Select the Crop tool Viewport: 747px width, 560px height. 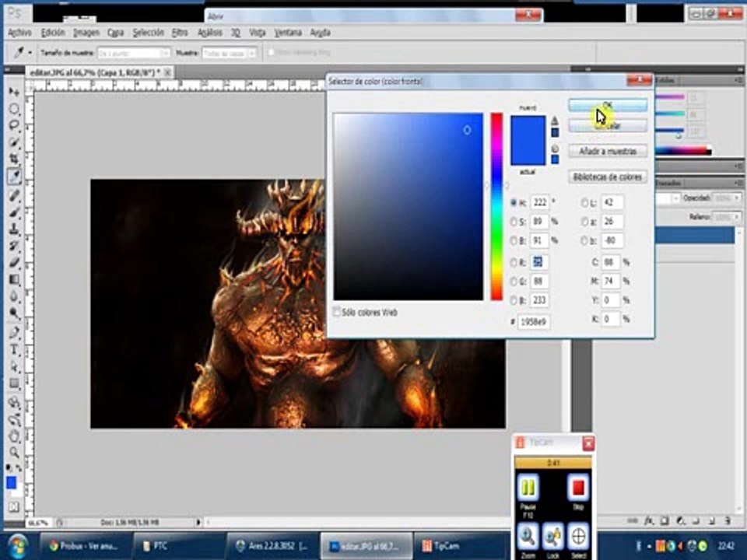click(x=14, y=159)
